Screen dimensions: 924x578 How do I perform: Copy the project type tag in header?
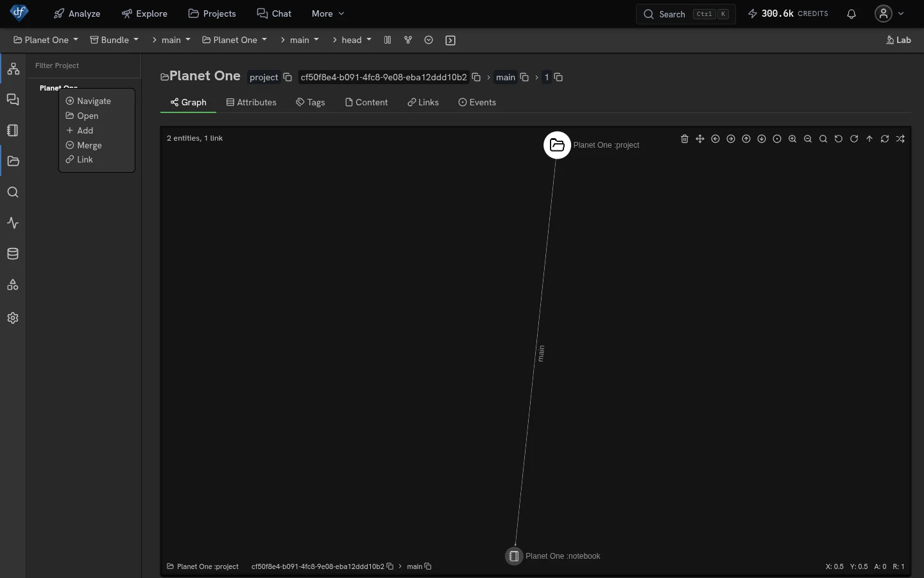287,77
